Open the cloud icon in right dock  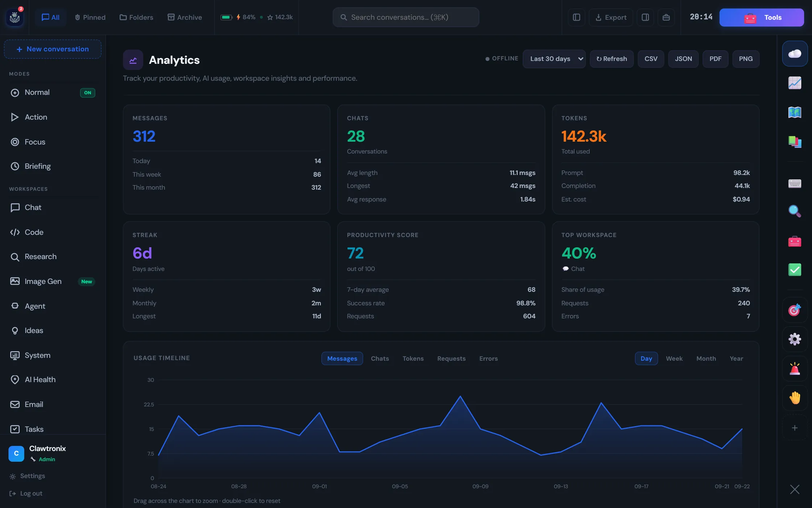point(795,54)
